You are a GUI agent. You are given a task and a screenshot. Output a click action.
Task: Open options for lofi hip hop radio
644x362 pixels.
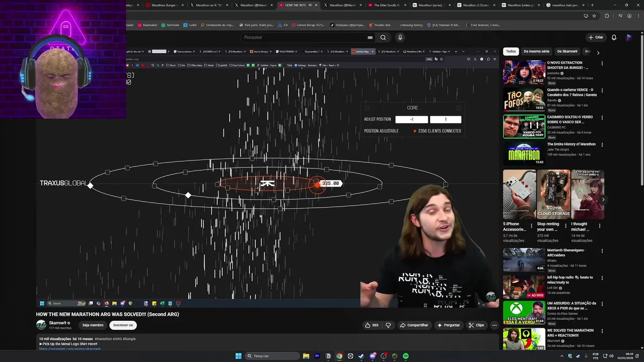click(x=602, y=278)
